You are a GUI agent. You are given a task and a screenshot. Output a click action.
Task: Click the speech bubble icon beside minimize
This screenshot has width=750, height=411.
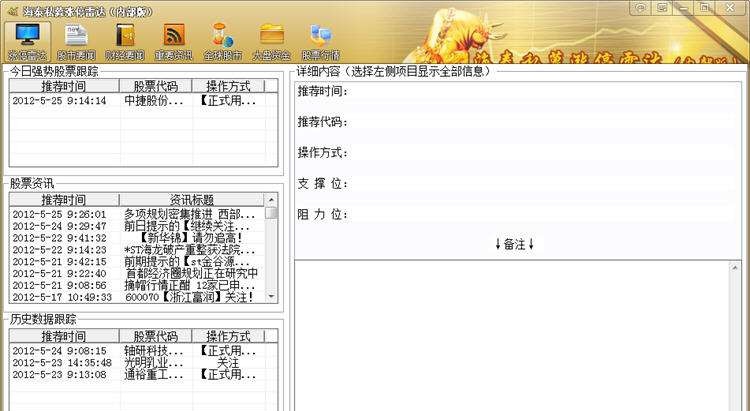pyautogui.click(x=641, y=7)
